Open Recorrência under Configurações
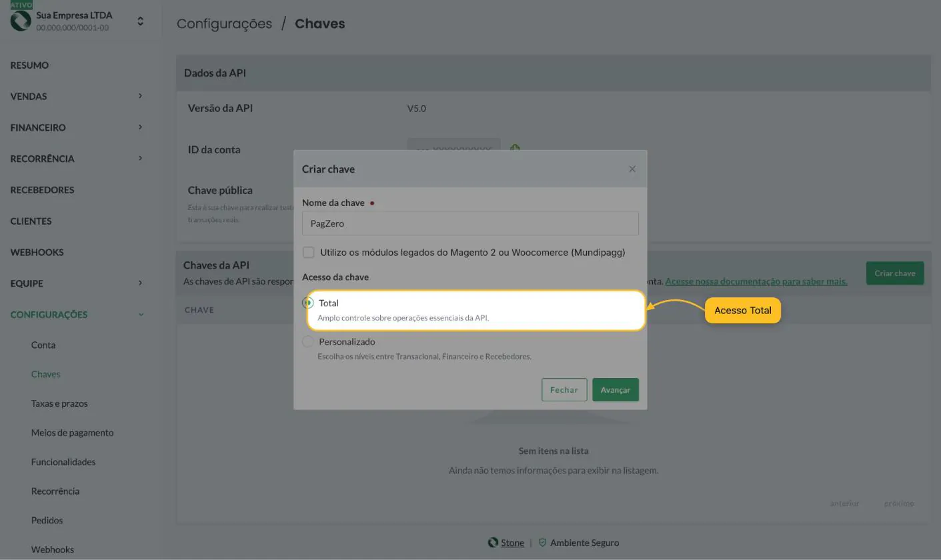 point(55,491)
